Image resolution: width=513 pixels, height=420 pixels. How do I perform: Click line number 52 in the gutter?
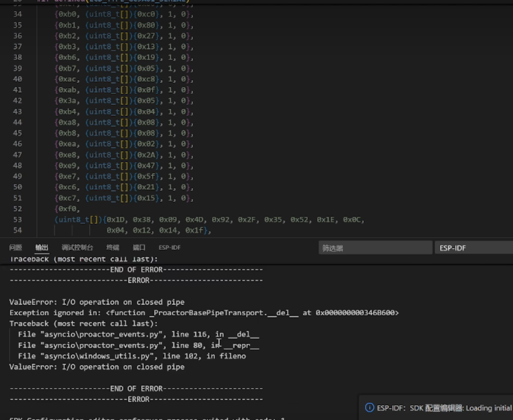pos(17,209)
